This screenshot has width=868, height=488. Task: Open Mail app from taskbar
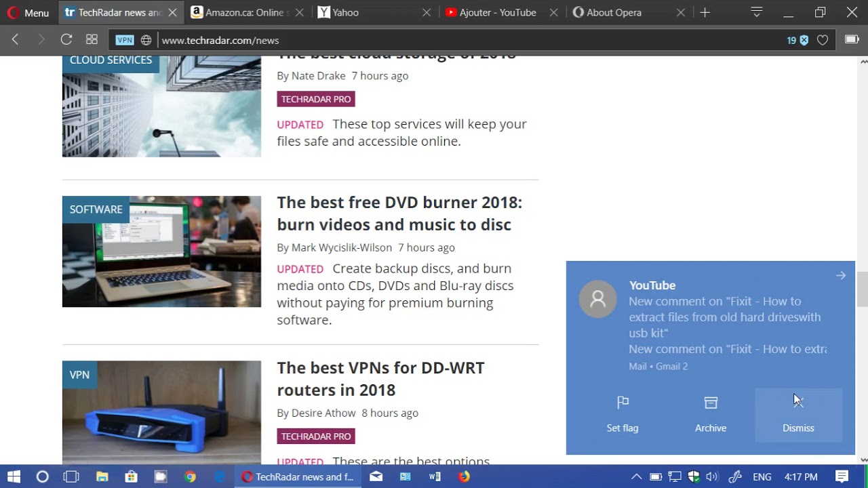pos(376,476)
